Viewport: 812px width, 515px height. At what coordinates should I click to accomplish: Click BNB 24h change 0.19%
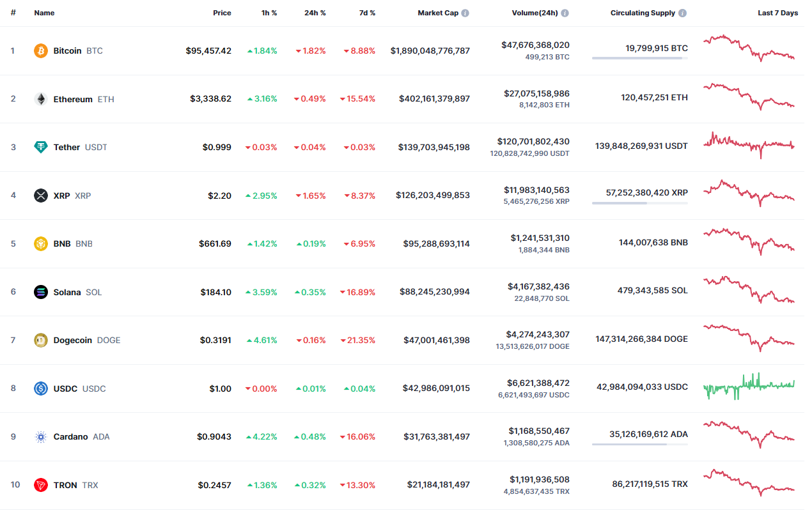point(311,243)
